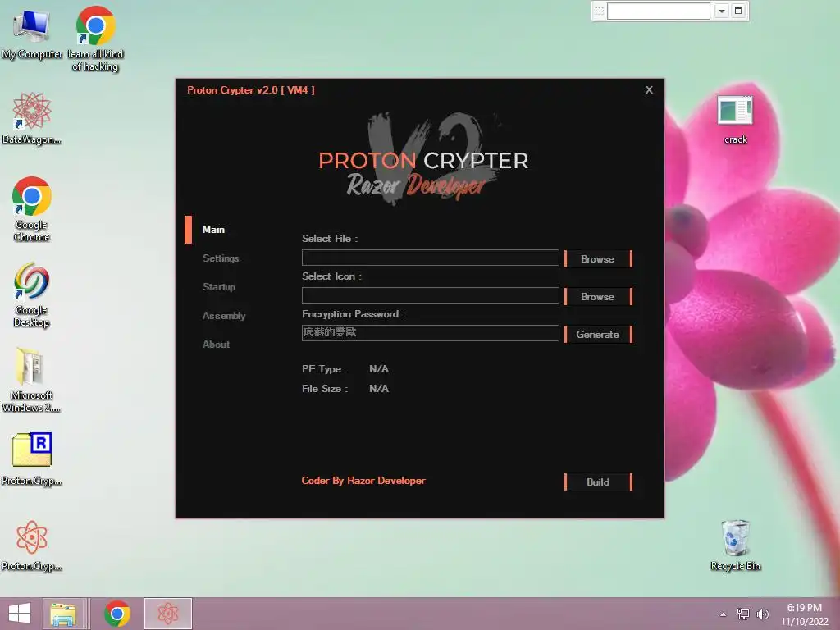Show hidden tray icons arrow
This screenshot has height=630, width=840.
(x=723, y=614)
